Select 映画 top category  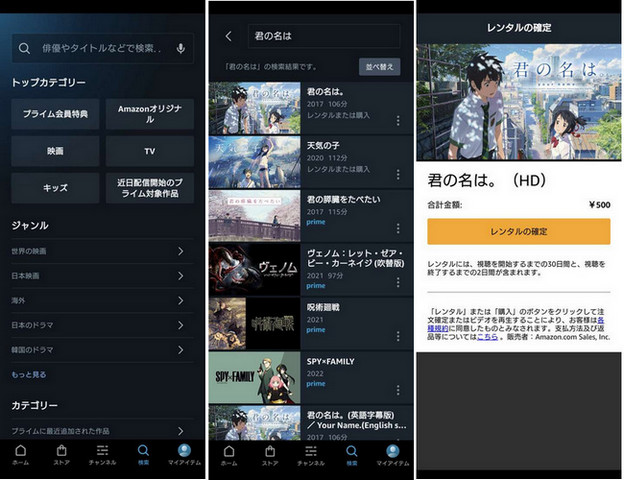pyautogui.click(x=55, y=151)
